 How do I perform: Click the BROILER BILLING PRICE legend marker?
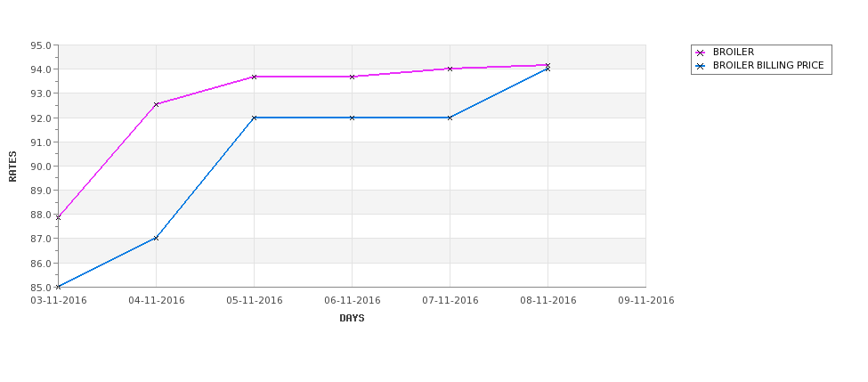(701, 67)
